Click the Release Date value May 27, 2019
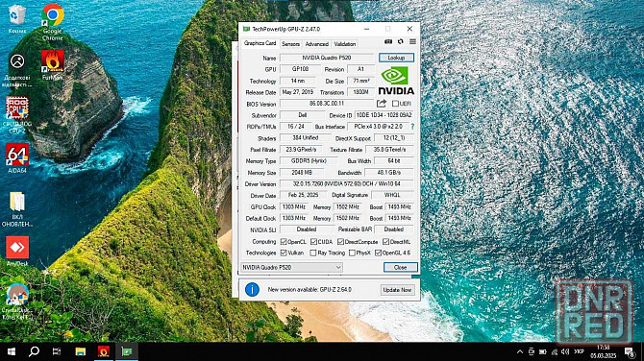Image resolution: width=644 pixels, height=361 pixels. coord(298,92)
